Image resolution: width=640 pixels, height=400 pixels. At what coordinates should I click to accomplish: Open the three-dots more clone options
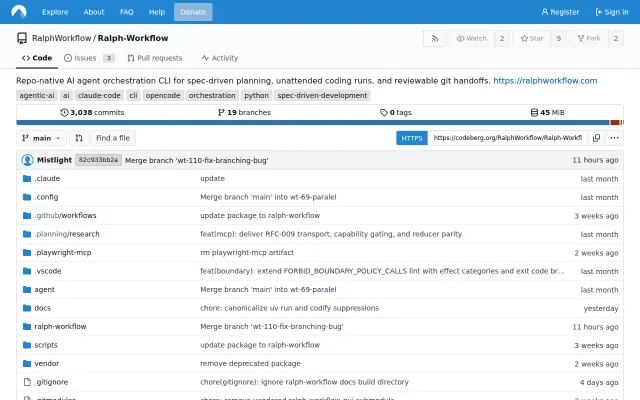click(614, 138)
